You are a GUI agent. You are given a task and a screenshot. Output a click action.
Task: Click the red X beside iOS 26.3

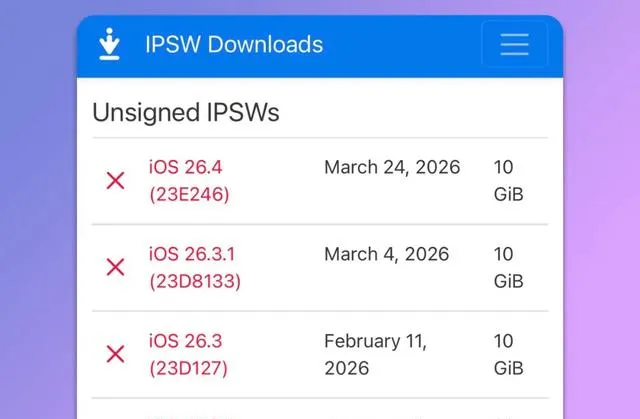116,354
